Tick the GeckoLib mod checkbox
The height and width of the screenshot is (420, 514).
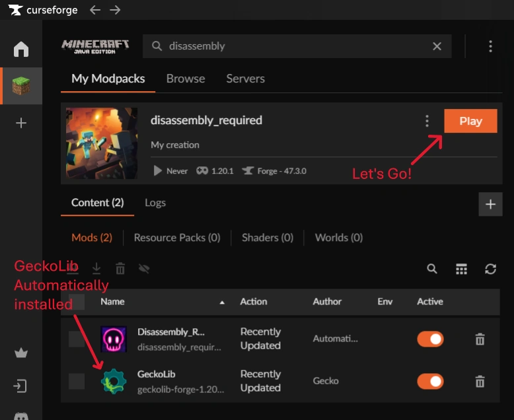coord(77,381)
